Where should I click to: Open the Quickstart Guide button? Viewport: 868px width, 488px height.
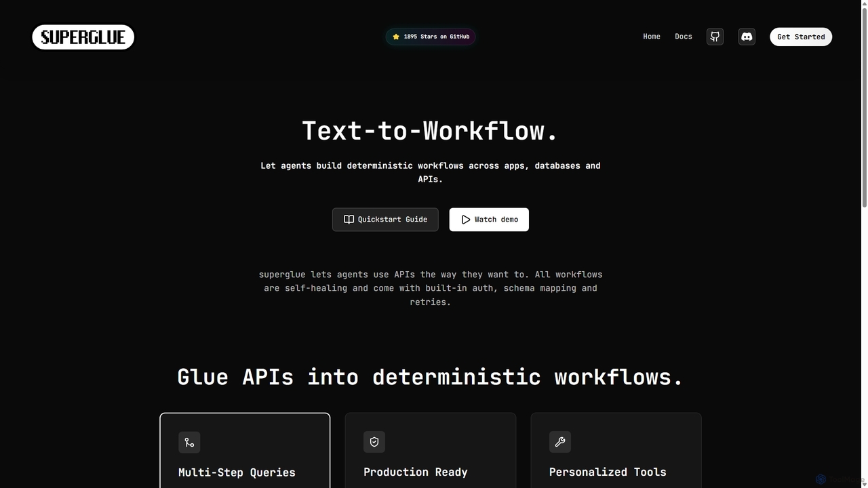[x=385, y=220]
